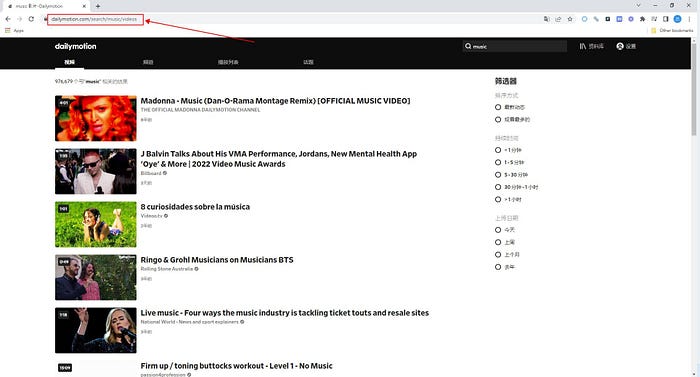Close the Dailymotion browser tab
The image size is (700, 377).
84,6
